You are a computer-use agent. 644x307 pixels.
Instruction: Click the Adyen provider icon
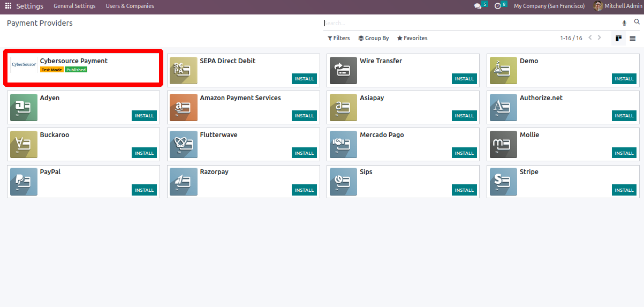24,108
